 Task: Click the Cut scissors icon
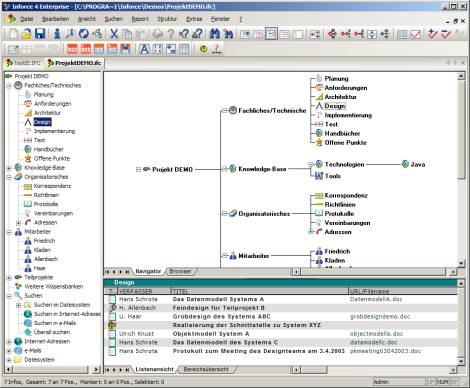(x=114, y=34)
